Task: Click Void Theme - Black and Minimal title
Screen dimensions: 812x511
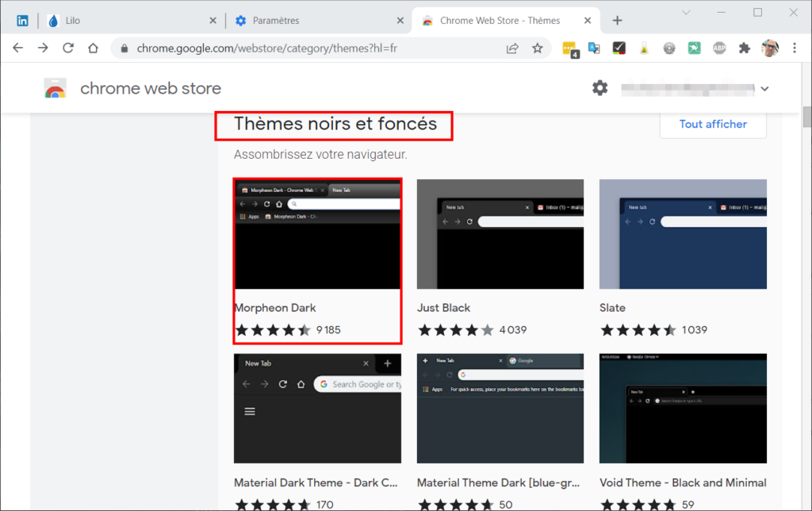Action: [x=683, y=483]
